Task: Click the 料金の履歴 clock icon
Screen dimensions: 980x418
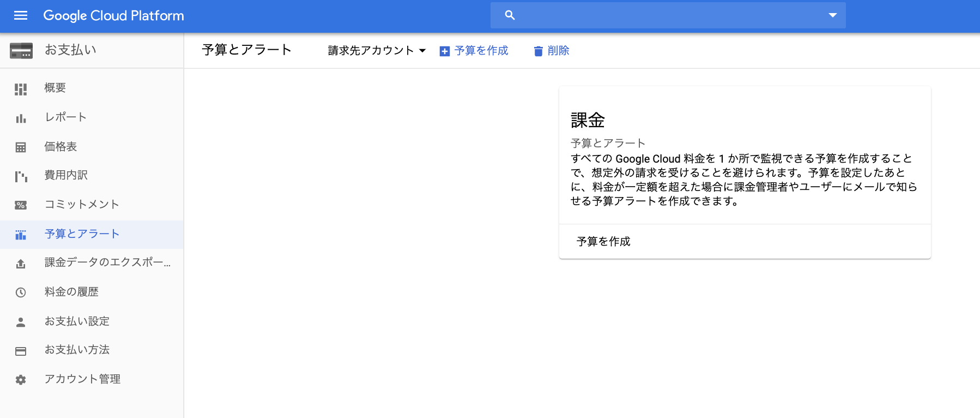Action: point(21,292)
